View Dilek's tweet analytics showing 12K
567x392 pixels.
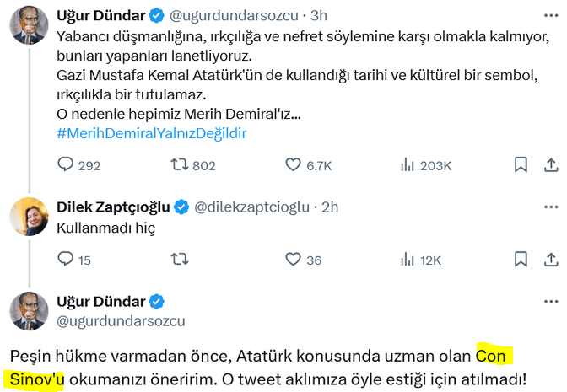coord(408,260)
